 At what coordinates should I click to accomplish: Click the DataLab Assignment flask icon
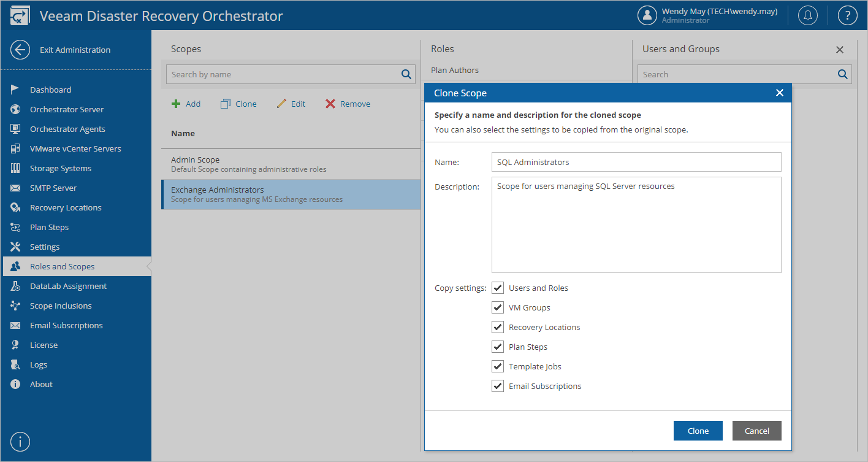click(15, 286)
